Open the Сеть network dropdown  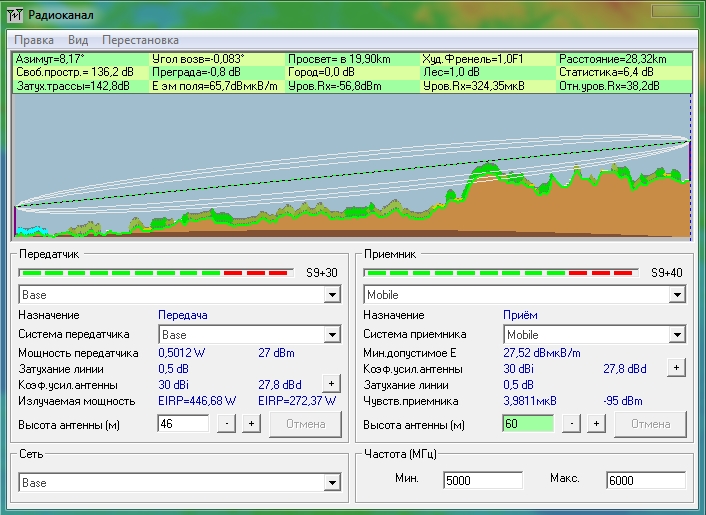coord(332,483)
